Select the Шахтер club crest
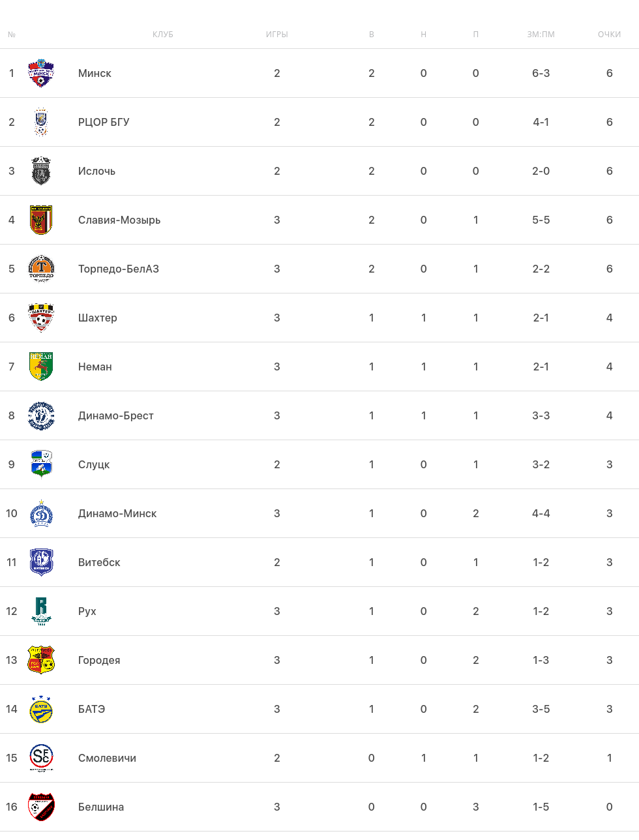The width and height of the screenshot is (639, 840). (41, 318)
